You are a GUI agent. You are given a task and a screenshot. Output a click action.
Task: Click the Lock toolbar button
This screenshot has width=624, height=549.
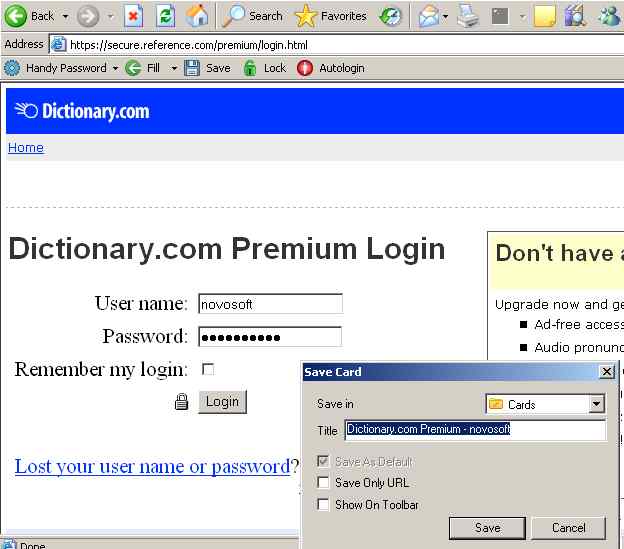(x=264, y=68)
